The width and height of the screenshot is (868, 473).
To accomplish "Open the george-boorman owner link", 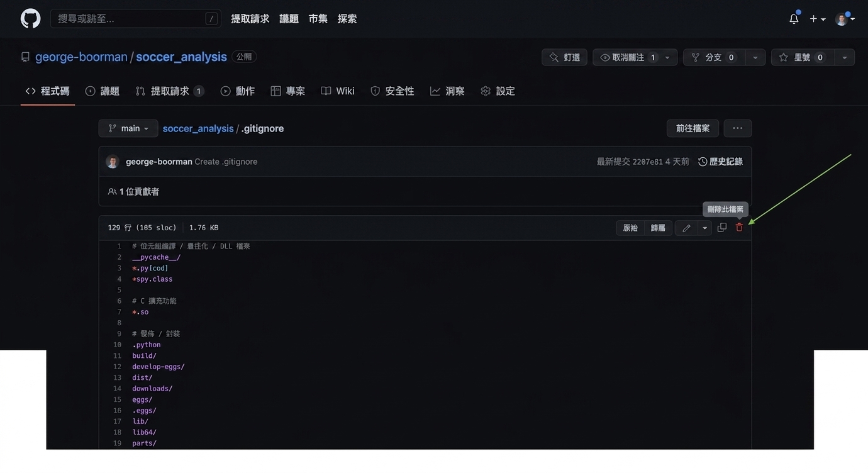I will click(x=81, y=57).
